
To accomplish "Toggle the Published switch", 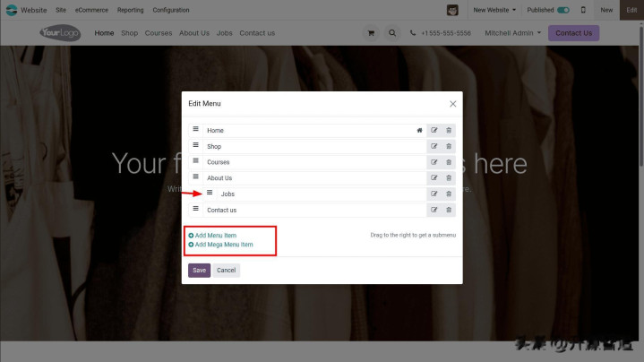I will coord(563,10).
